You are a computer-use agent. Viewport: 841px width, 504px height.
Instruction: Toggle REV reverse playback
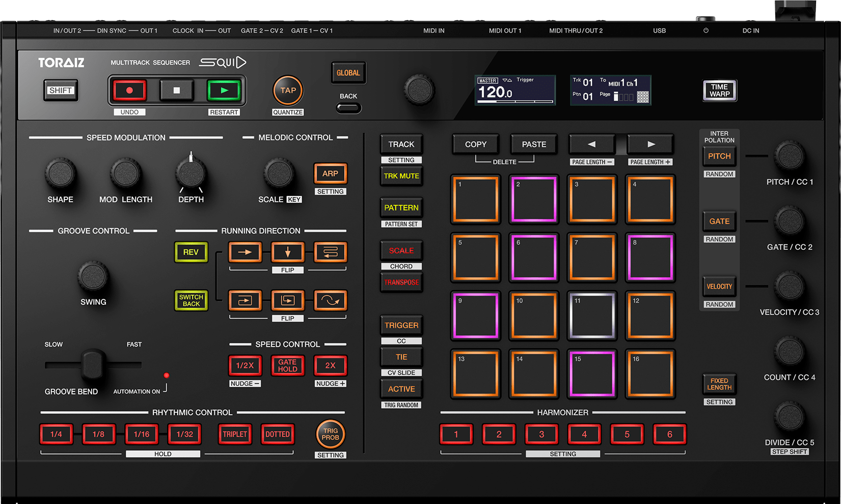point(191,252)
